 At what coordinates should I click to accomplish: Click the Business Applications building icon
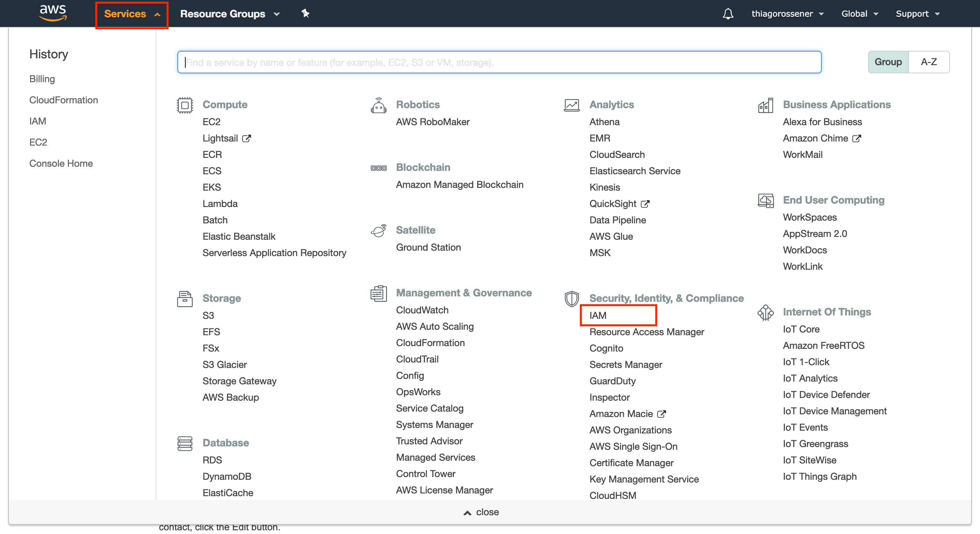click(x=765, y=105)
